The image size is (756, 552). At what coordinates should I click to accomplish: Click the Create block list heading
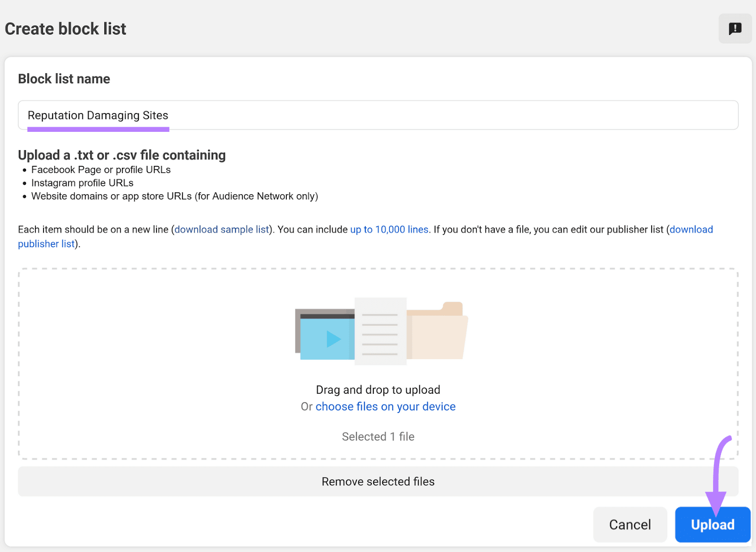click(x=66, y=29)
